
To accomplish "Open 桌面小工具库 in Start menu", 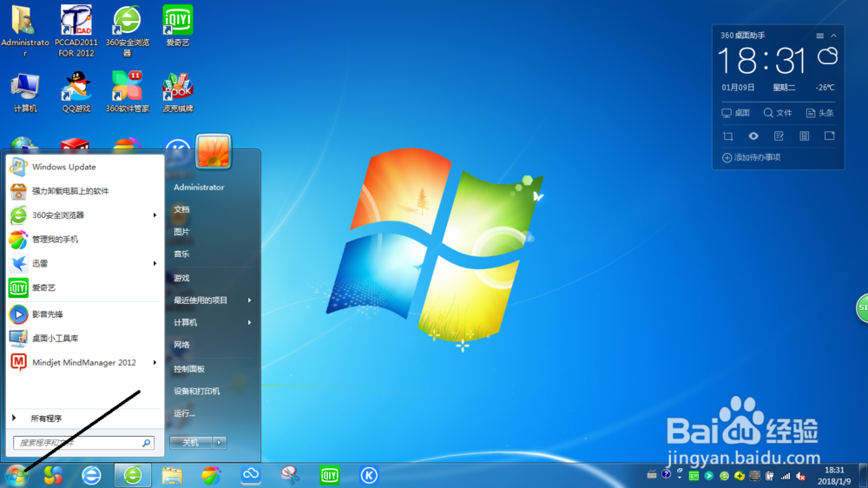I will 85,338.
